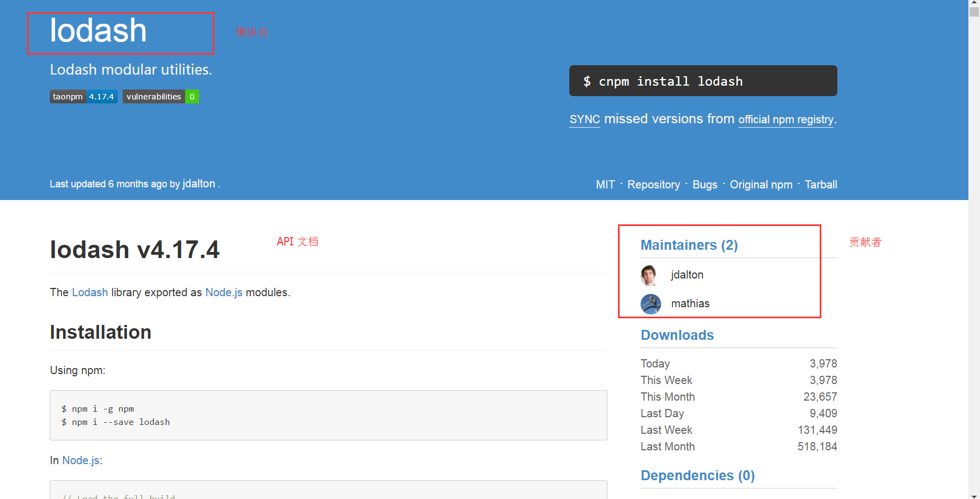
Task: Open jdalton's avatar picture
Action: (x=650, y=275)
